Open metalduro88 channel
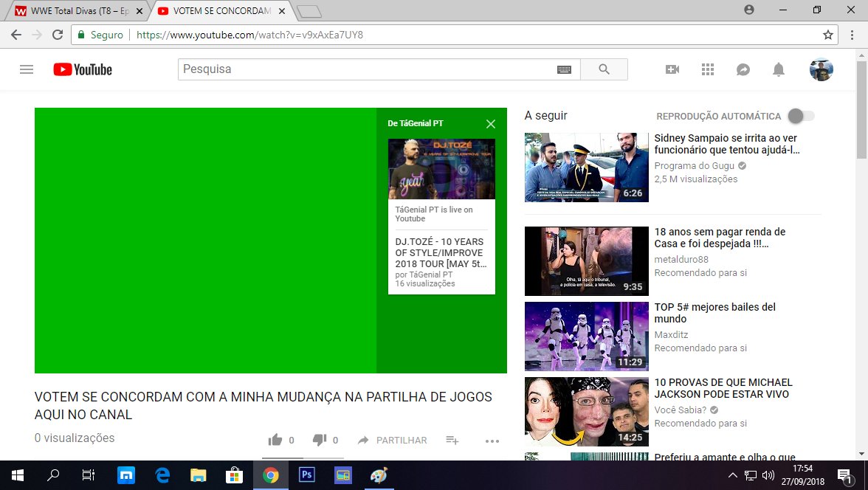Viewport: 868px width, 490px height. click(681, 259)
